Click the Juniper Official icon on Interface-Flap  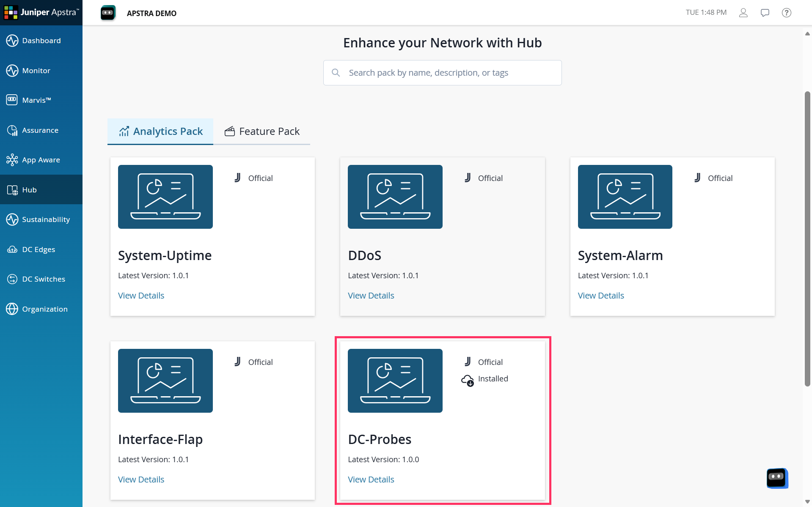[x=238, y=362]
